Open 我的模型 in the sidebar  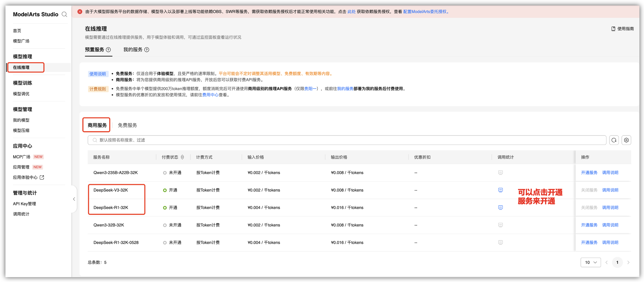coord(21,120)
